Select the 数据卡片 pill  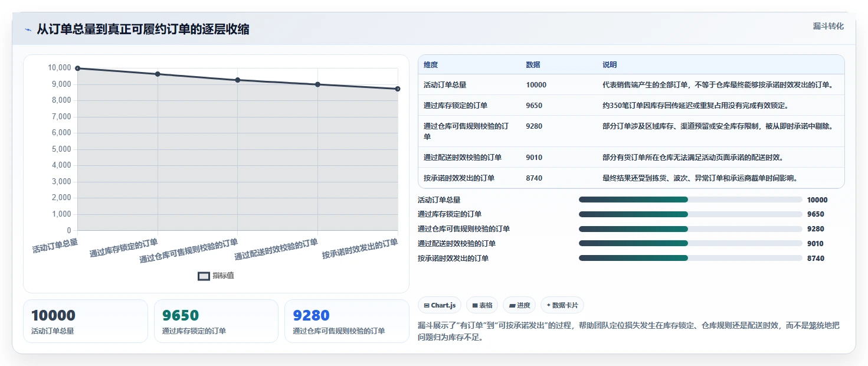562,305
